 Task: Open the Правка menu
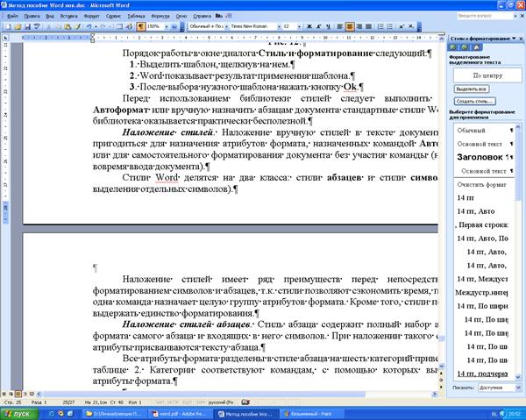[x=32, y=16]
